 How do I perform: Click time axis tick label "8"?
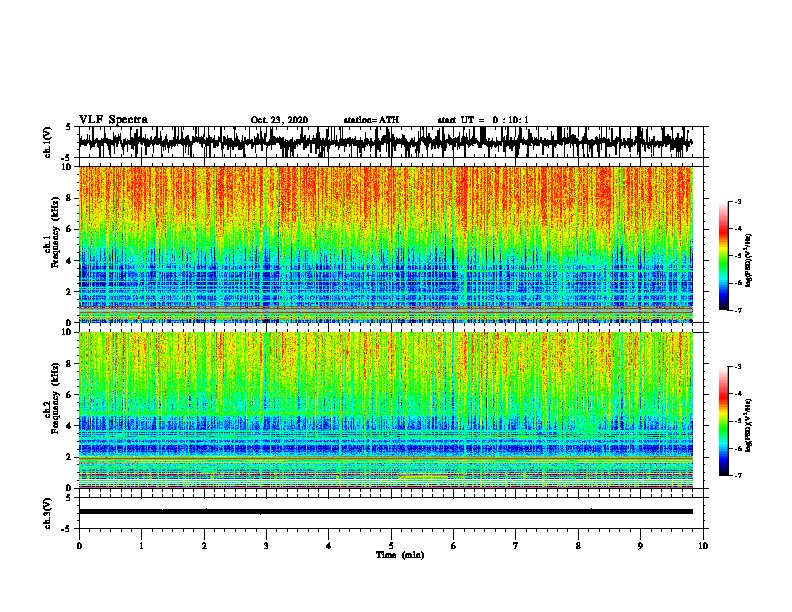578,546
